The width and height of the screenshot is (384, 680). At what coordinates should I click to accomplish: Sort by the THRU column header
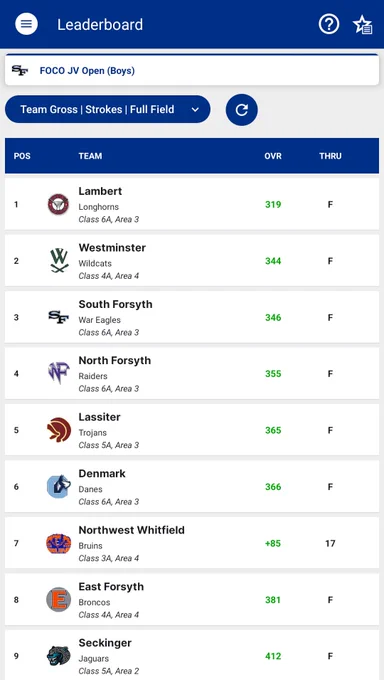[x=330, y=156]
